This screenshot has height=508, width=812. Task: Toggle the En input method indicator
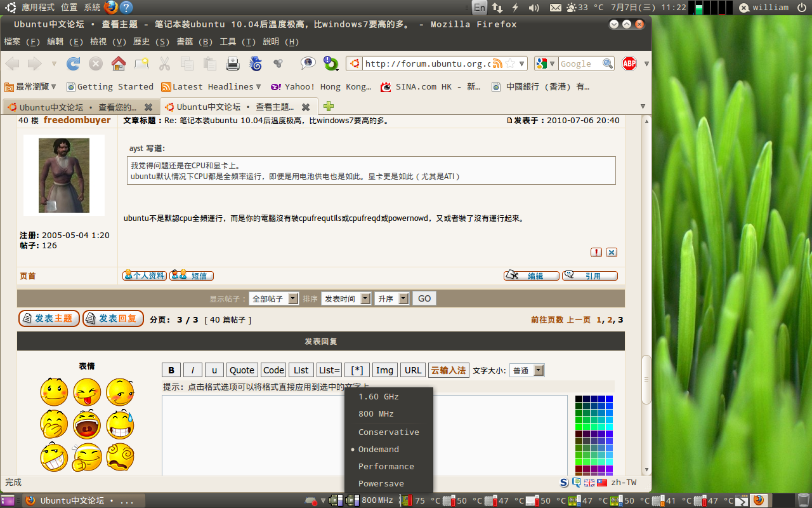(480, 8)
